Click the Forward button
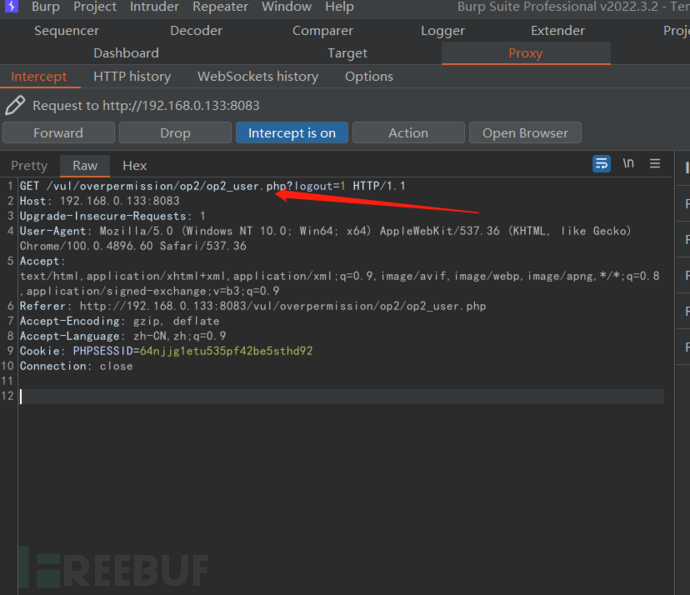 [58, 133]
